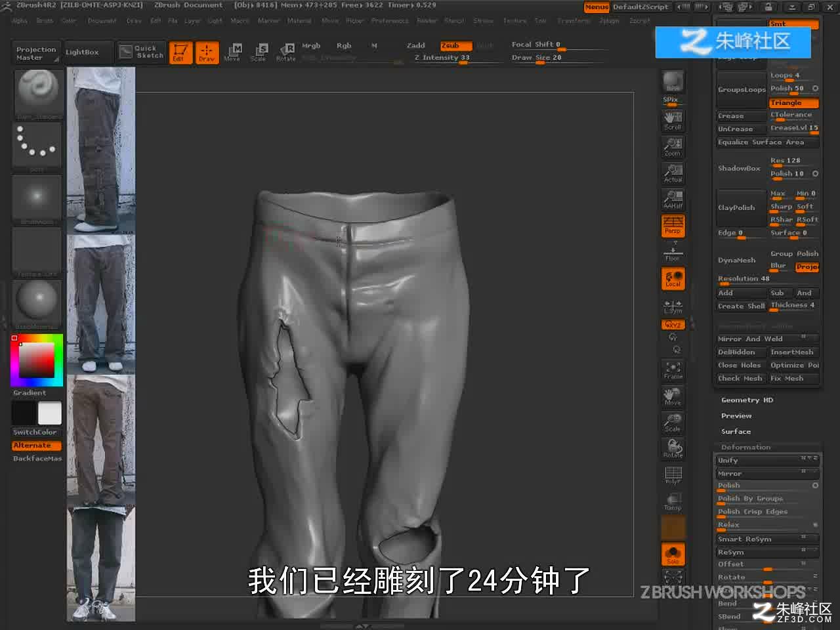Toggle Local symmetry button

click(x=673, y=278)
